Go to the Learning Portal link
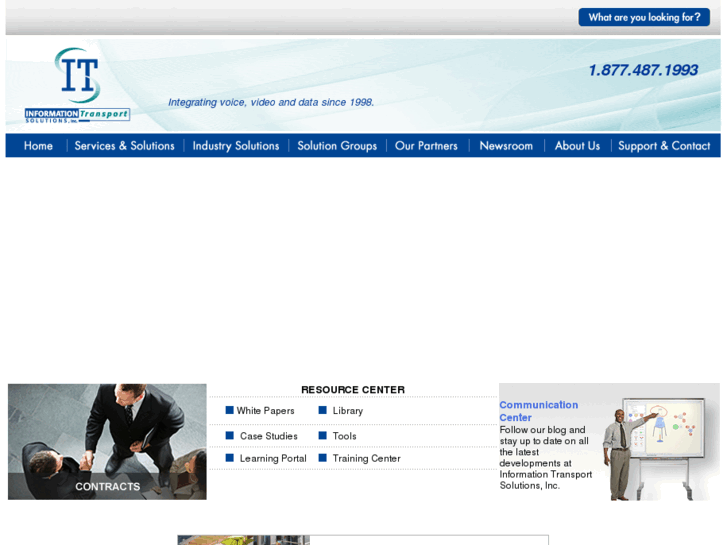This screenshot has height=545, width=727. click(x=273, y=458)
